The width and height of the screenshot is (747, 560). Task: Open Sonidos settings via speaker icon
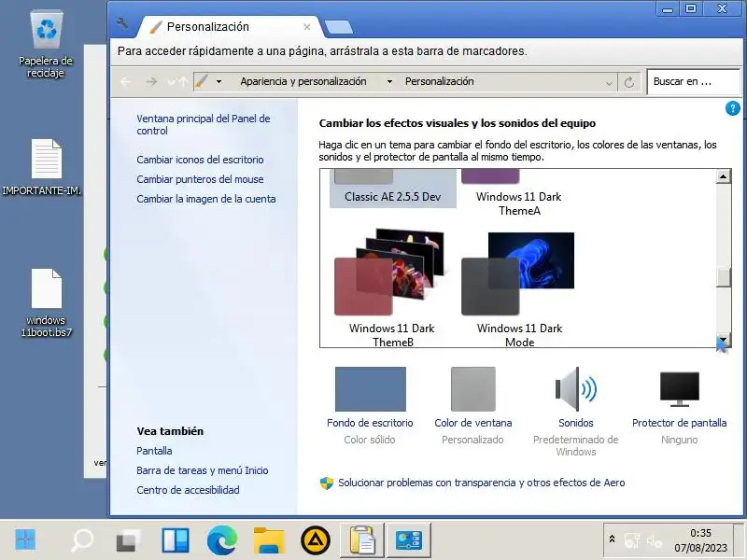click(x=576, y=389)
